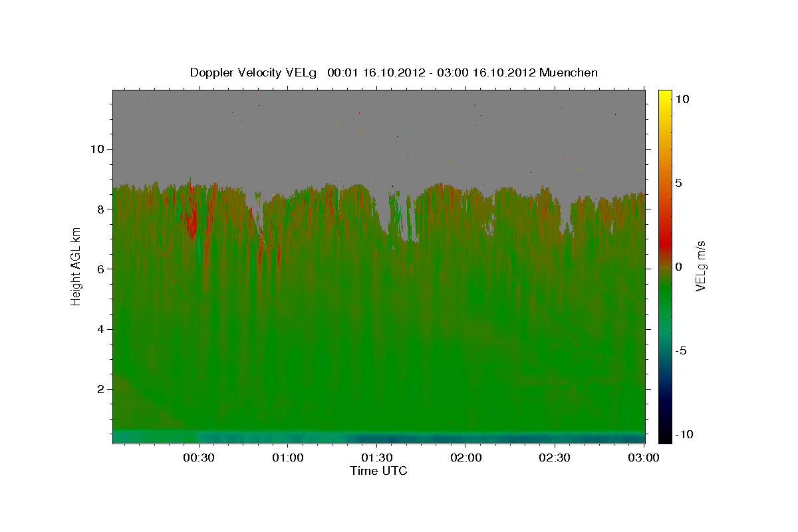The image size is (798, 532).
Task: Click the black bottom of the colorbar
Action: [665, 436]
